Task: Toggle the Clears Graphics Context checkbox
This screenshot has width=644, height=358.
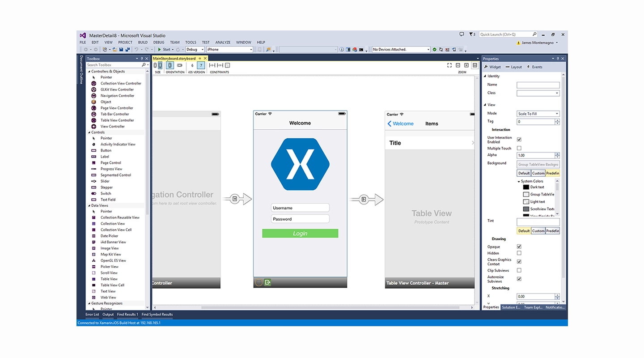Action: 519,262
